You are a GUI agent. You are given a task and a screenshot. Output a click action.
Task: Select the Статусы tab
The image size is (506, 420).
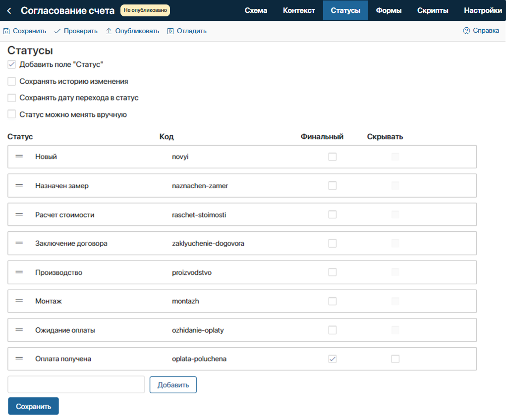pyautogui.click(x=345, y=10)
